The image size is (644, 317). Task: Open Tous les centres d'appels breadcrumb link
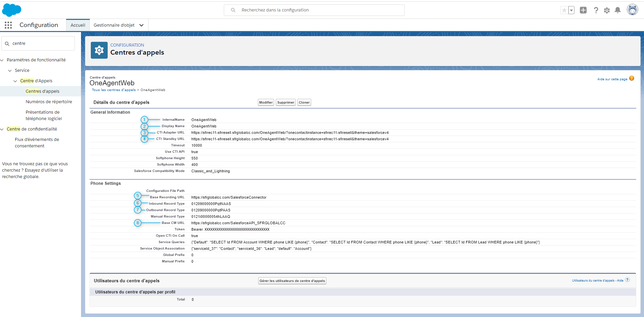(114, 90)
